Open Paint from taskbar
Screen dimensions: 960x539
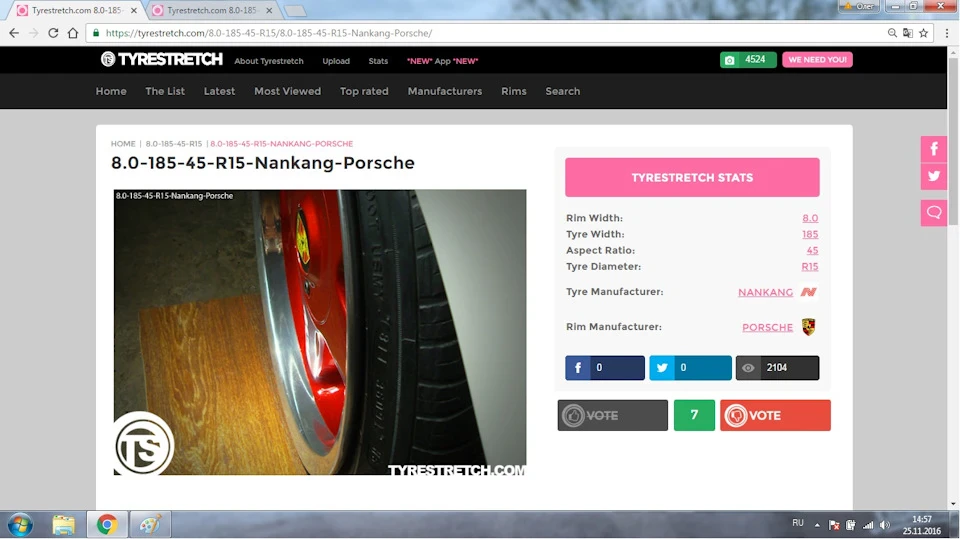click(x=150, y=525)
